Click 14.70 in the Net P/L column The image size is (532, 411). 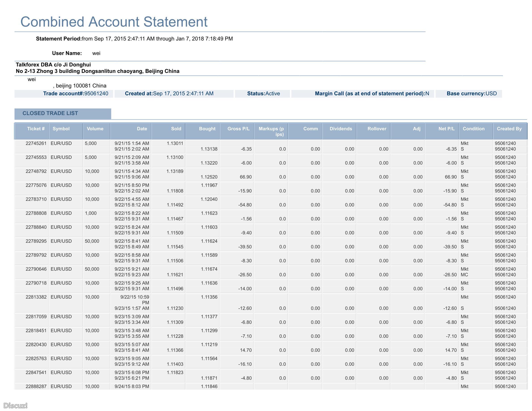coord(451,350)
